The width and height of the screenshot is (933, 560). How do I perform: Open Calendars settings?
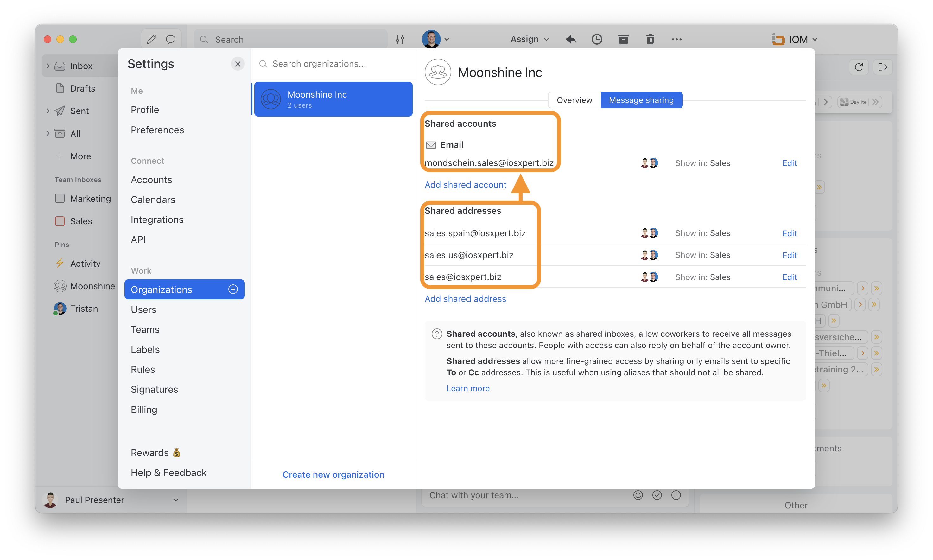[153, 200]
